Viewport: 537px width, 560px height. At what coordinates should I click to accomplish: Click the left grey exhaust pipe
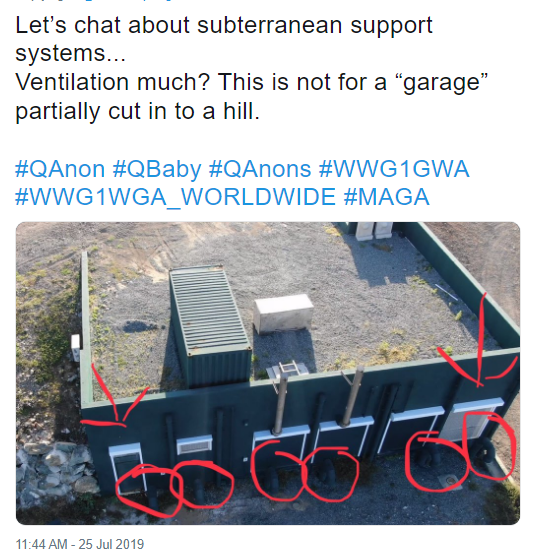tap(280, 403)
